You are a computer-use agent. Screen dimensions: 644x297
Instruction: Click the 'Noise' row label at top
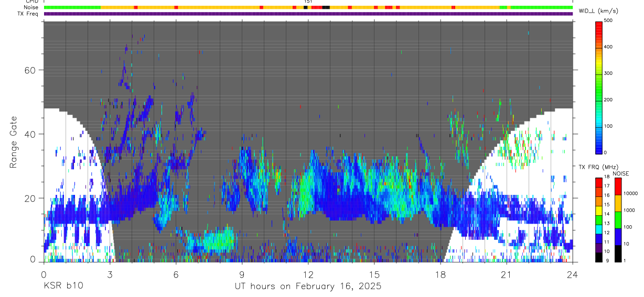pos(31,7)
